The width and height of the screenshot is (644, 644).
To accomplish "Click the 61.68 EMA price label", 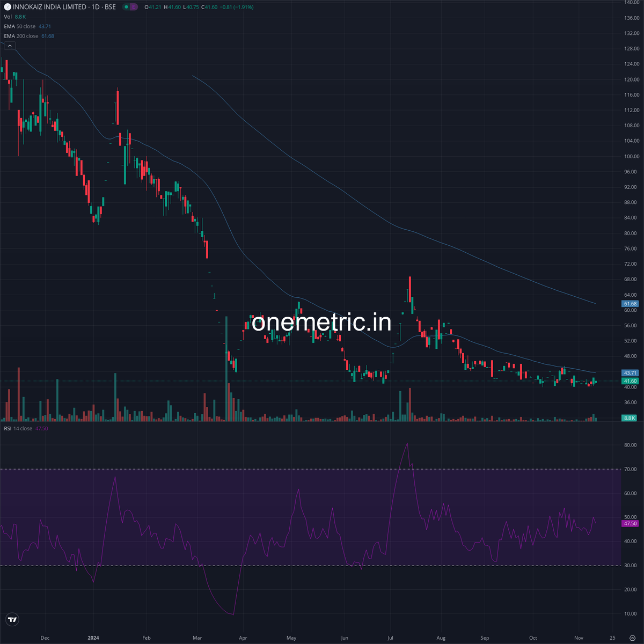I will click(630, 304).
